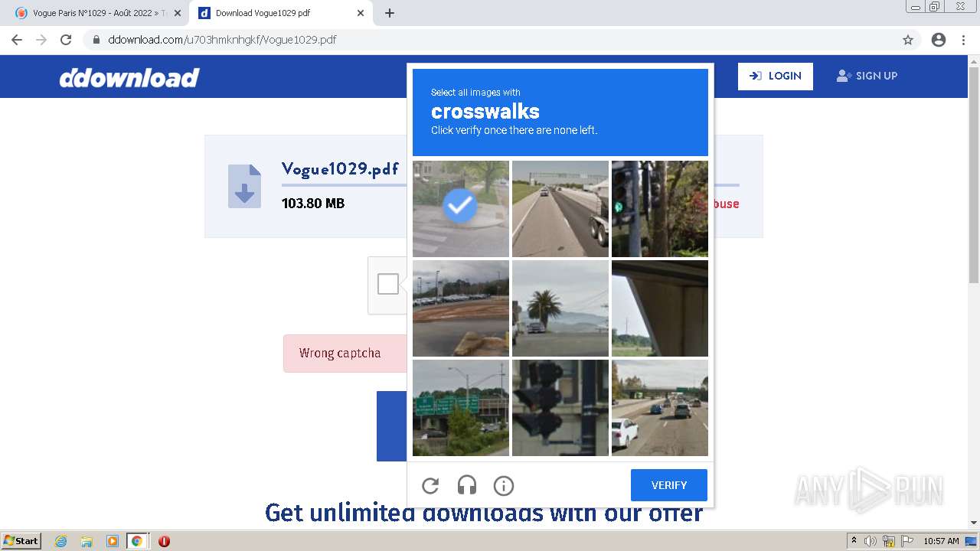980x551 pixels.
Task: Close the Vogue Paris tab
Action: click(x=178, y=13)
